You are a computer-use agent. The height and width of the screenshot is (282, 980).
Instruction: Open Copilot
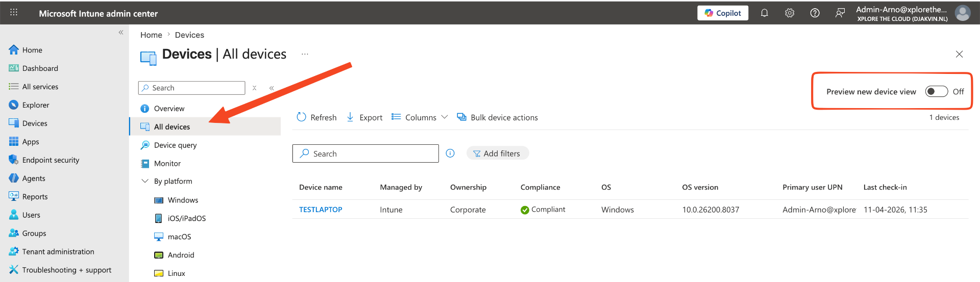[723, 13]
